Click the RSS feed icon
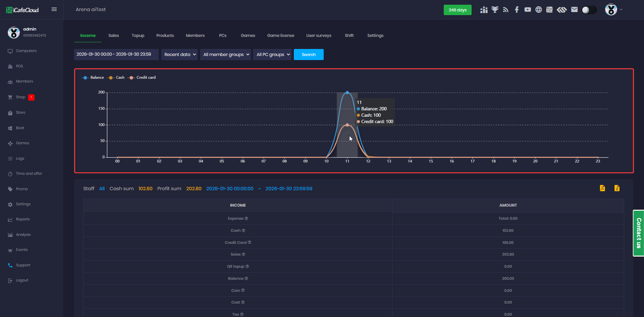The width and height of the screenshot is (644, 317). coord(506,10)
